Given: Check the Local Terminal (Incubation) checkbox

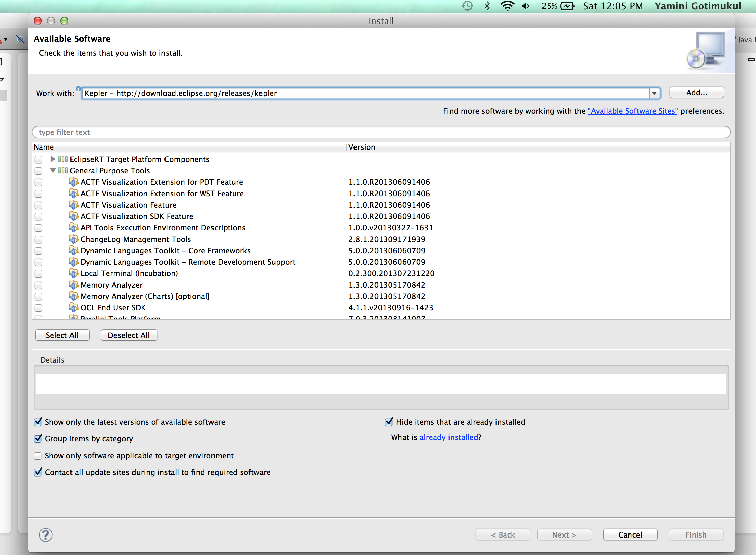Looking at the screenshot, I should pyautogui.click(x=38, y=274).
